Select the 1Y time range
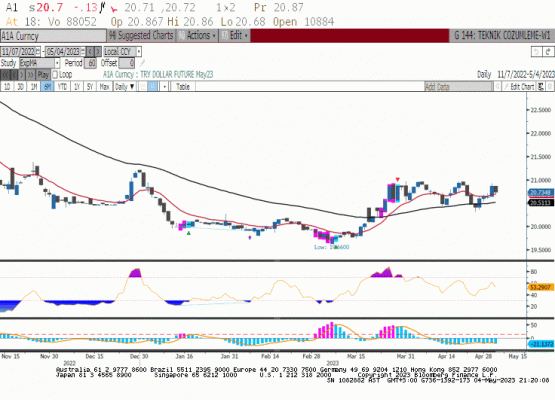Image resolution: width=555 pixels, height=400 pixels. coord(77,87)
